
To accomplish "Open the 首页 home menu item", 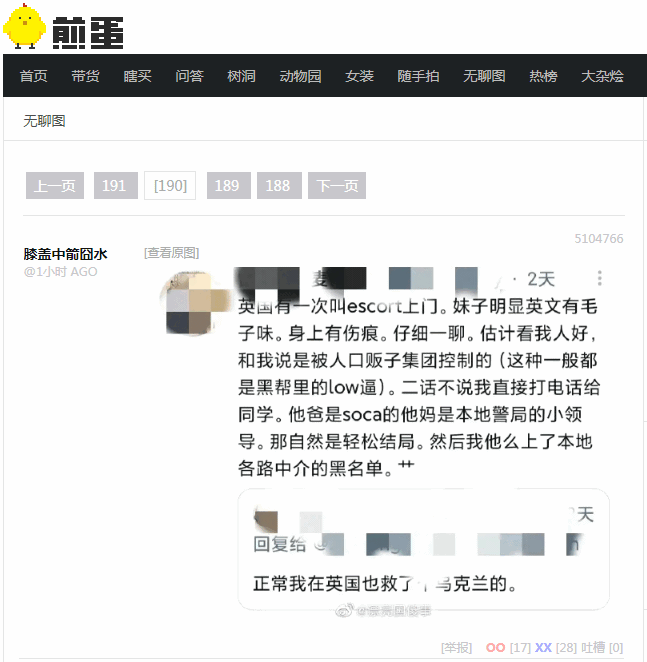I will tap(33, 76).
